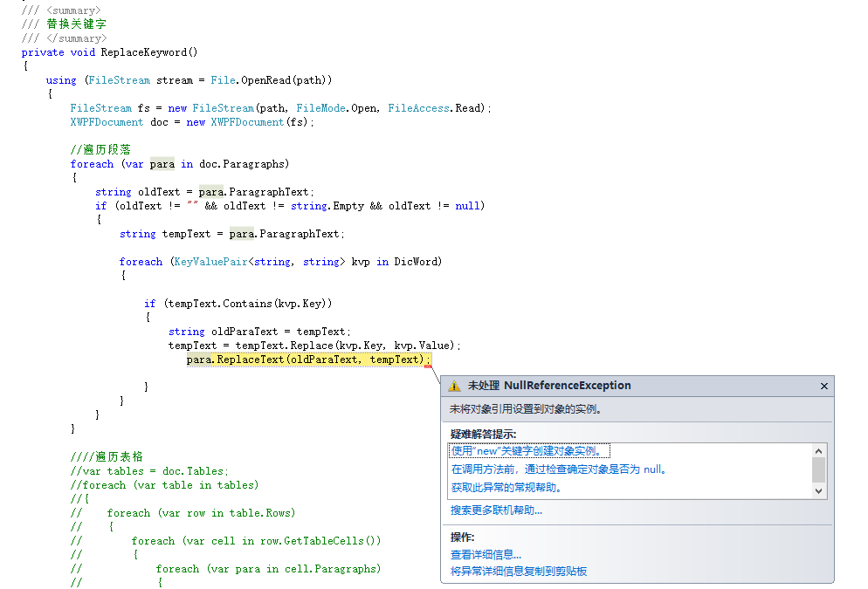This screenshot has height=589, width=868.
Task: Click FileStream in the using statement
Action: point(119,79)
